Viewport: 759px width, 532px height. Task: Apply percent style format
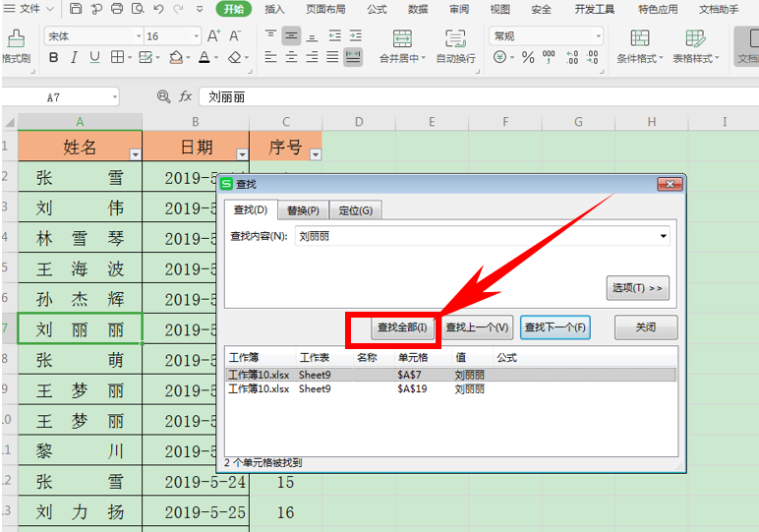click(528, 58)
